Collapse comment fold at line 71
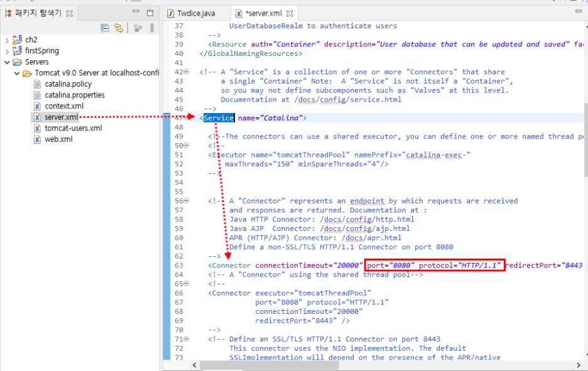This screenshot has height=371, width=588. pyautogui.click(x=187, y=339)
